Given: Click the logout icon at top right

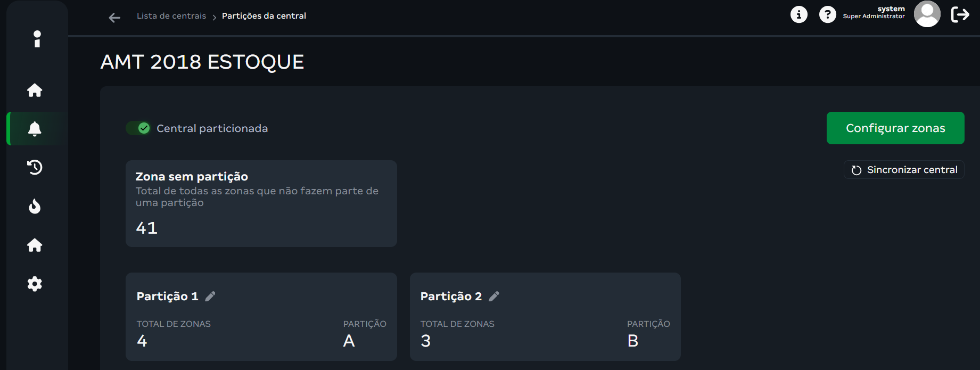Looking at the screenshot, I should [x=960, y=14].
